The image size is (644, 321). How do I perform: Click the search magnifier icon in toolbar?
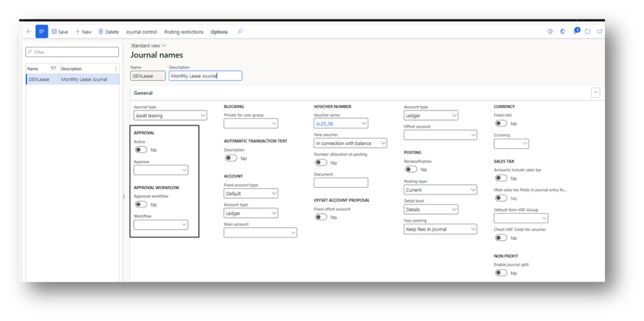click(240, 31)
